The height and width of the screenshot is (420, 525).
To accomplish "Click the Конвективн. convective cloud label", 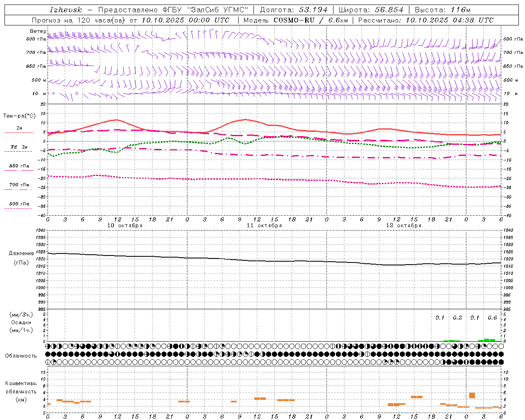I will pyautogui.click(x=21, y=383).
